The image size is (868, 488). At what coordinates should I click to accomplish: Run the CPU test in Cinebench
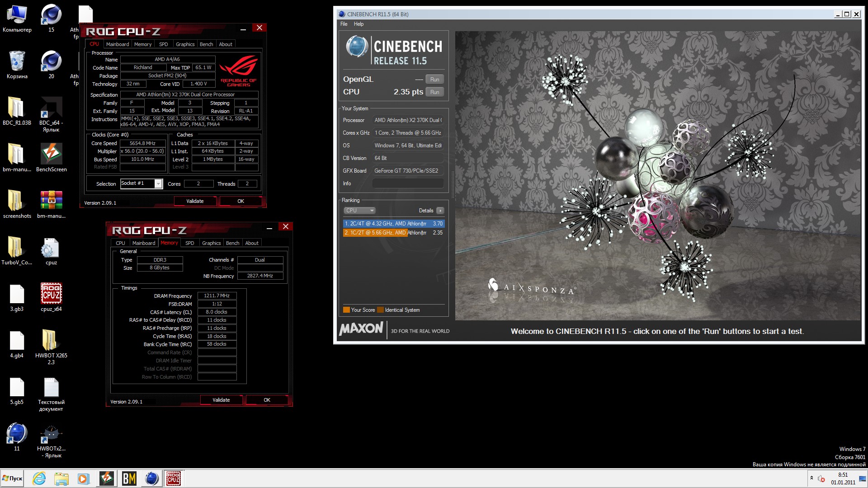pos(434,92)
